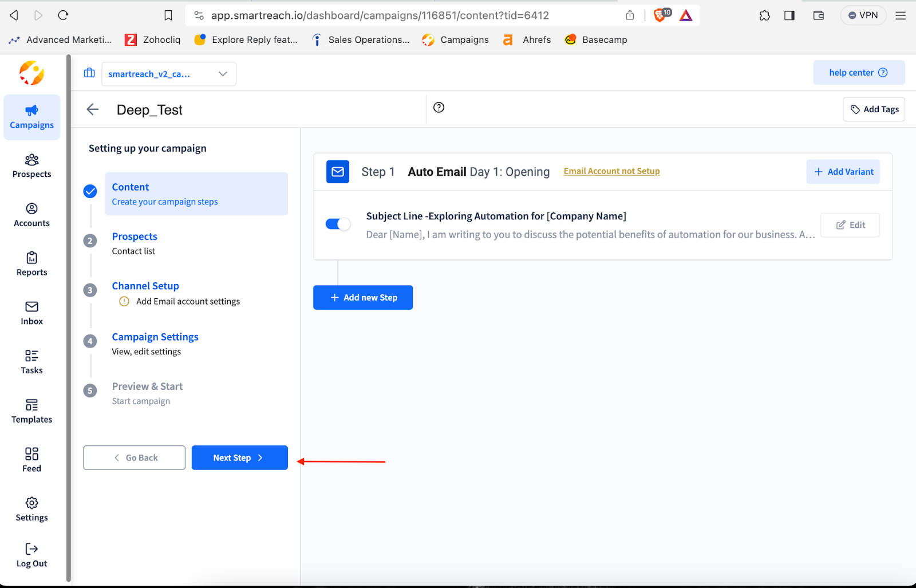Click the Deep_Test campaign name
The image size is (916, 588).
pyautogui.click(x=149, y=110)
